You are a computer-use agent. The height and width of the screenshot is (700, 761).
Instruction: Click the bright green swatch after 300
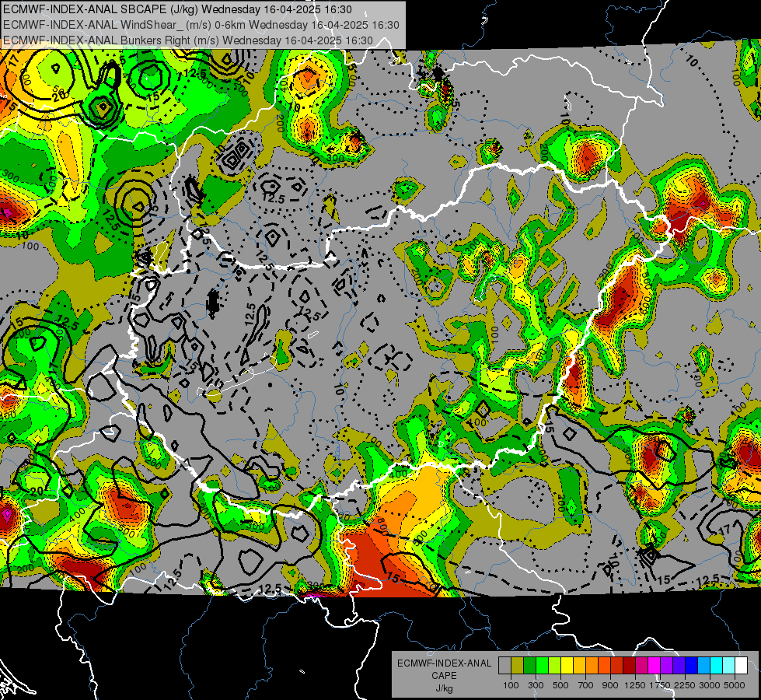tap(542, 666)
